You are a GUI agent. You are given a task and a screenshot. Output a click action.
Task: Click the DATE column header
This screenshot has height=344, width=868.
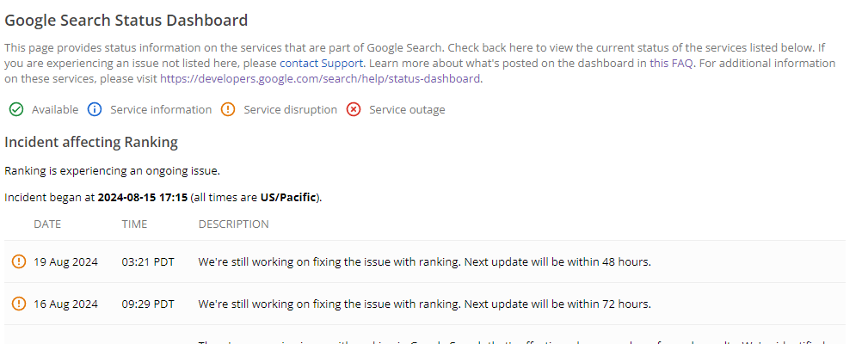pos(47,224)
